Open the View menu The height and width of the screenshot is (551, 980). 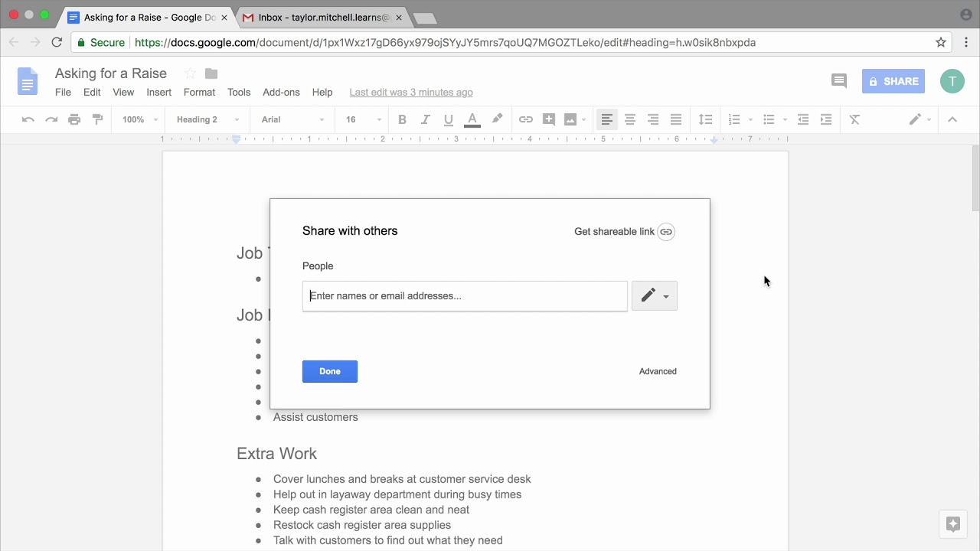tap(123, 92)
